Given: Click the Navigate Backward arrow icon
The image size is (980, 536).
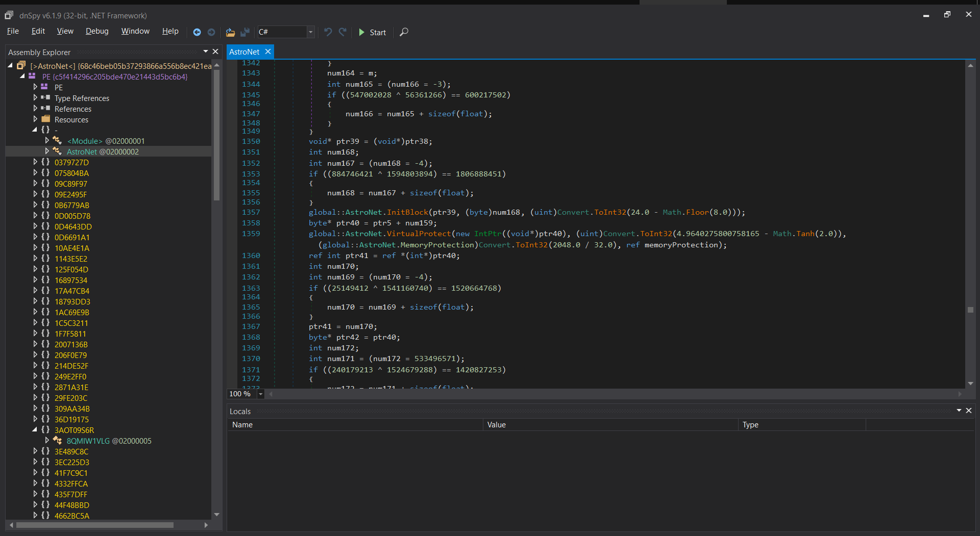Looking at the screenshot, I should pos(197,32).
